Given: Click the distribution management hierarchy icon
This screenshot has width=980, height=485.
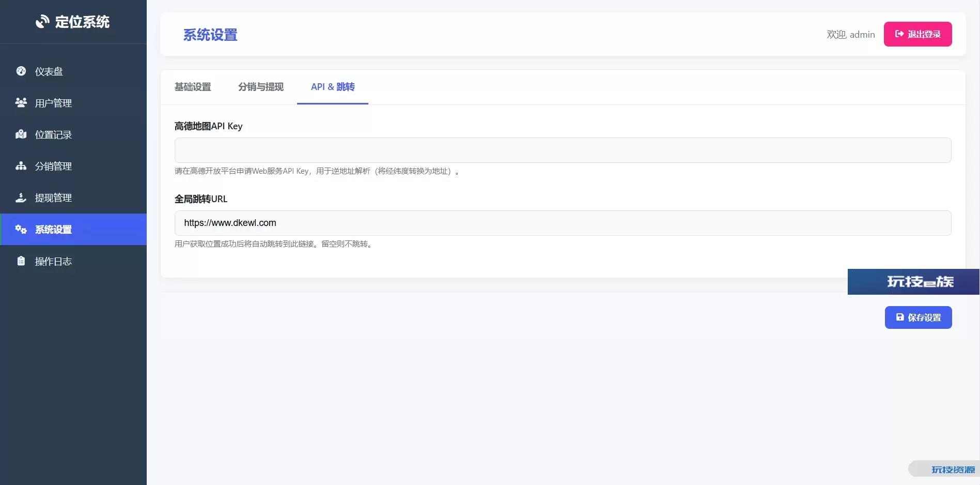Looking at the screenshot, I should pos(21,166).
